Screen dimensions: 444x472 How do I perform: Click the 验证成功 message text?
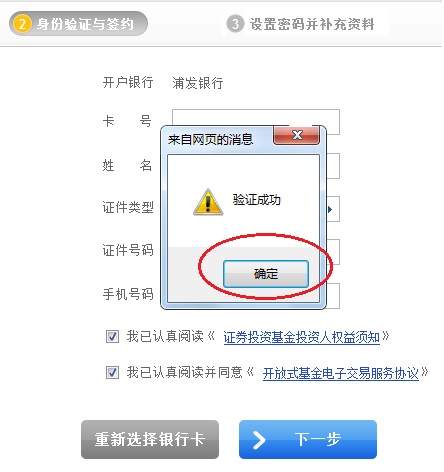tap(256, 200)
